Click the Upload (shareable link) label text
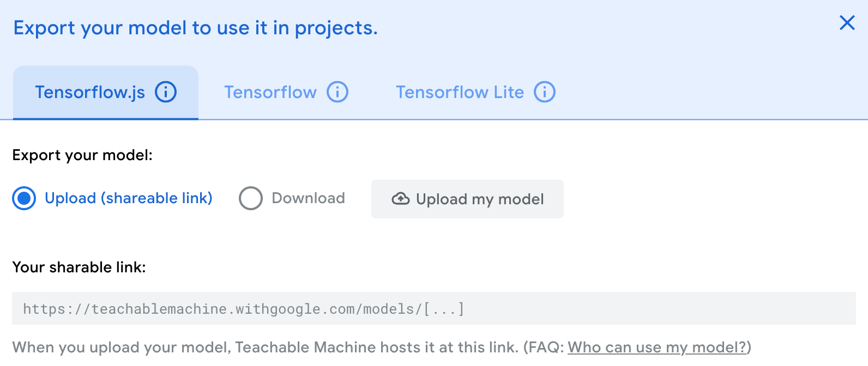 [x=129, y=198]
